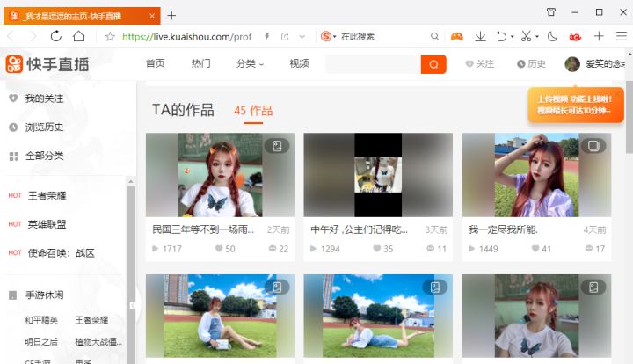Toggle night mode moon icon
Viewport: 633px width, 364px height.
(x=552, y=36)
